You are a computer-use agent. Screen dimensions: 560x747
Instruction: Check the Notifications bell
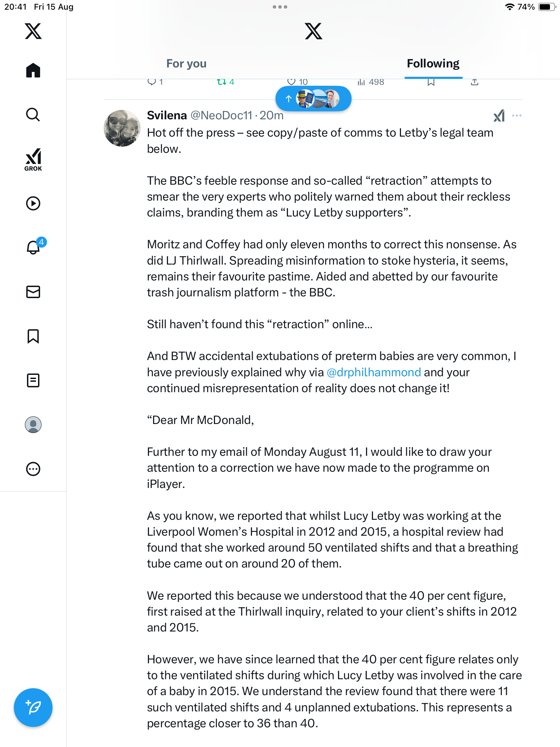tap(33, 248)
